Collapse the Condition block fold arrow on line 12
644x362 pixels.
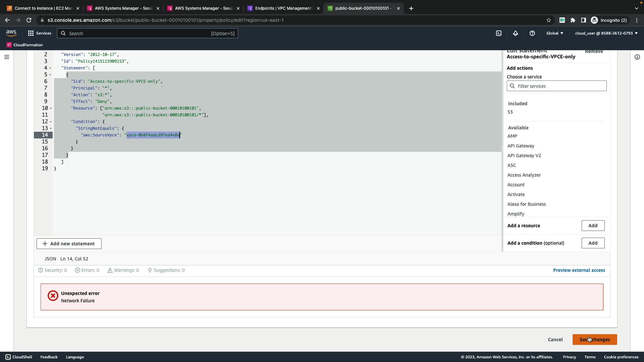pos(50,122)
